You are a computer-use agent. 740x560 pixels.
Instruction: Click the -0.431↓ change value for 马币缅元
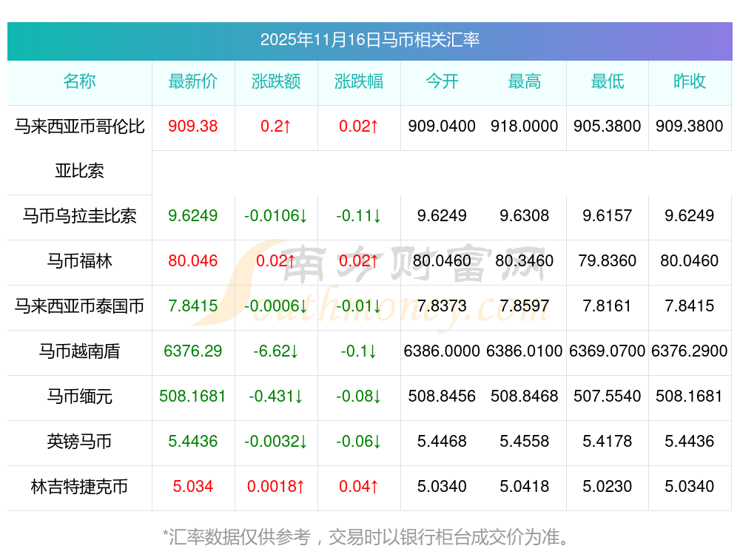pos(276,397)
